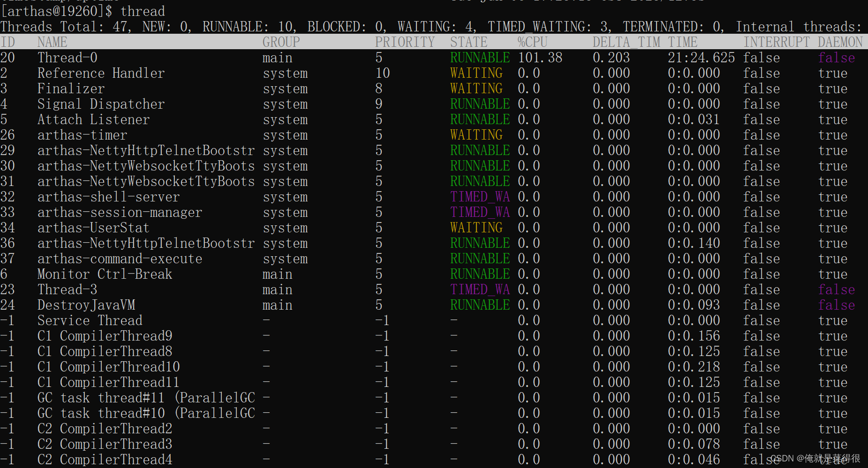The width and height of the screenshot is (868, 468).
Task: Click the ID 20 of Thread-0
Action: [8, 58]
